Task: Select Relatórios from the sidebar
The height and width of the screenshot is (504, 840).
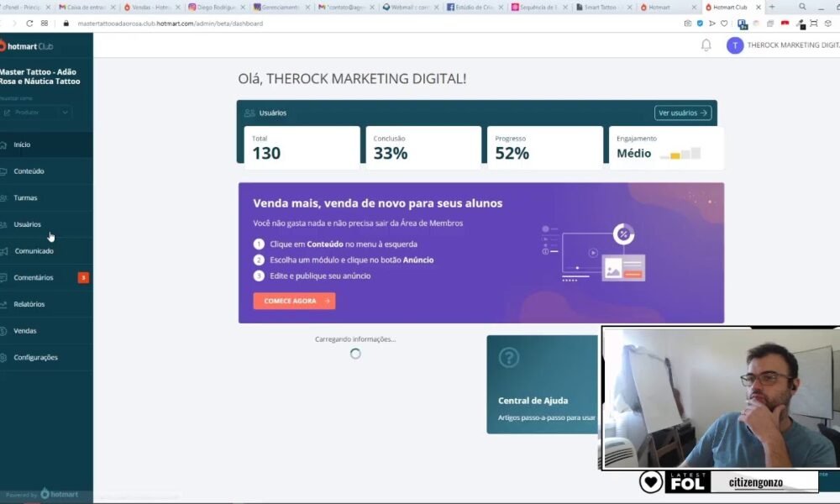Action: tap(29, 304)
